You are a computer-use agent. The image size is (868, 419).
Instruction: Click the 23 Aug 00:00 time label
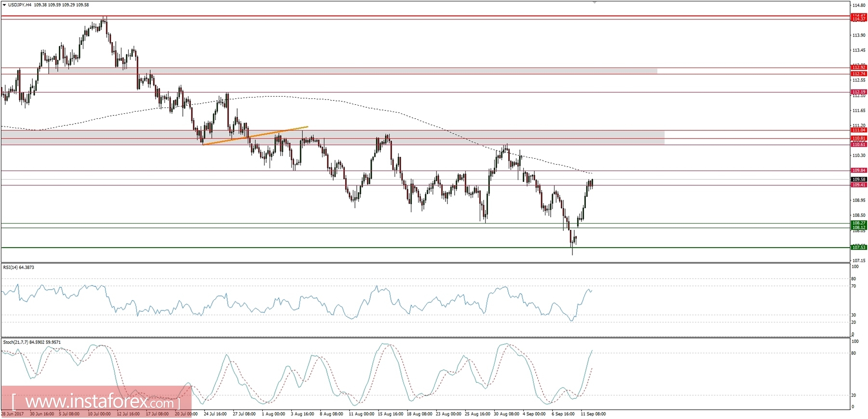(448, 414)
